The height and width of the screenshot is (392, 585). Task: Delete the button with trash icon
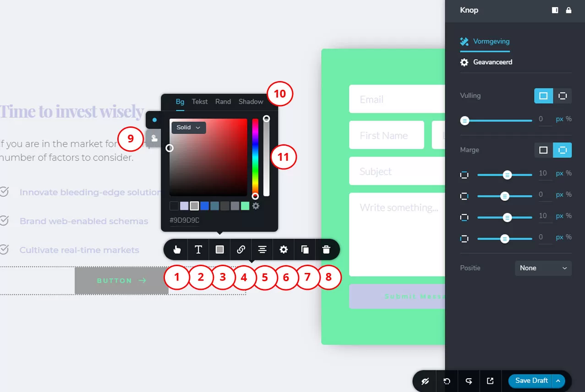[x=326, y=250]
